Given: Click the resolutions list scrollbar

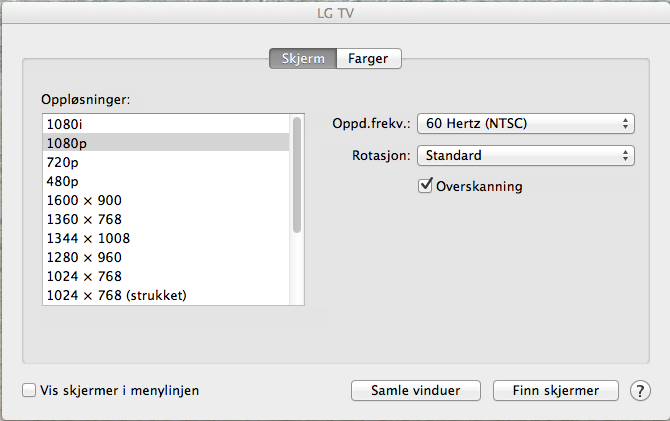Looking at the screenshot, I should click(297, 175).
